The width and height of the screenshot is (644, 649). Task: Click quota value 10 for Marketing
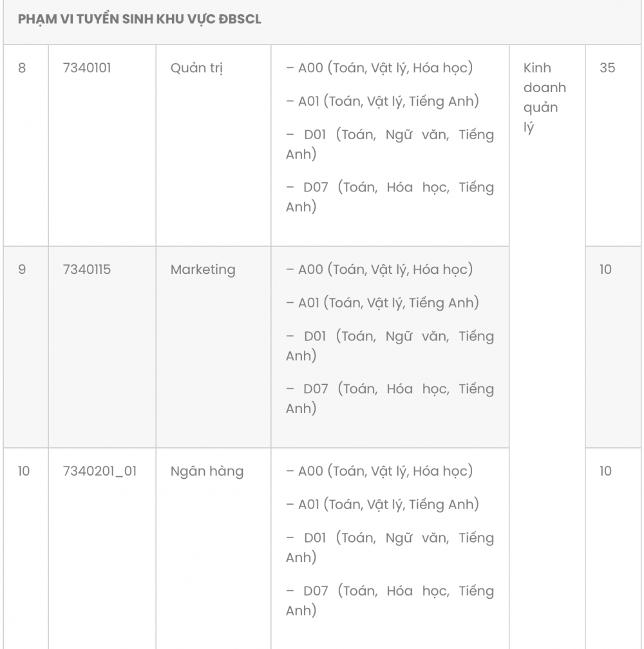pyautogui.click(x=605, y=269)
